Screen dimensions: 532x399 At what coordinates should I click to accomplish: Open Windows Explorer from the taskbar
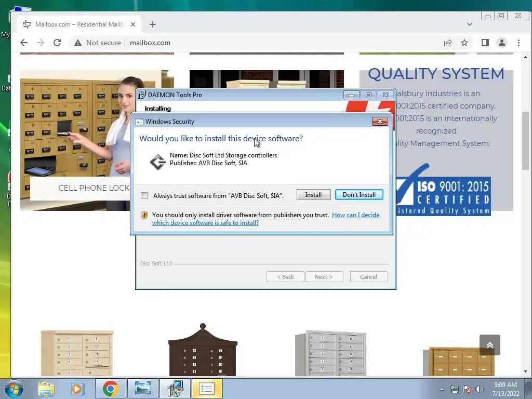coord(46,389)
